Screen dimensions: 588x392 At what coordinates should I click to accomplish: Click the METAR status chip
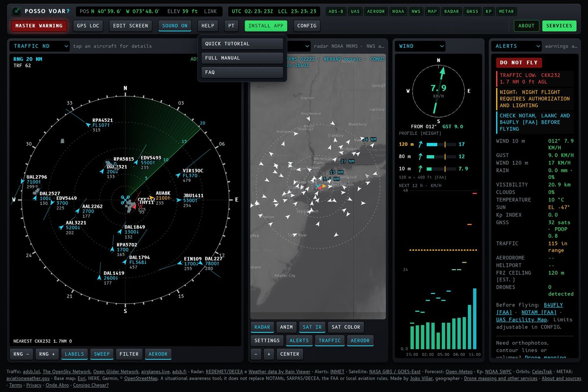pyautogui.click(x=506, y=11)
